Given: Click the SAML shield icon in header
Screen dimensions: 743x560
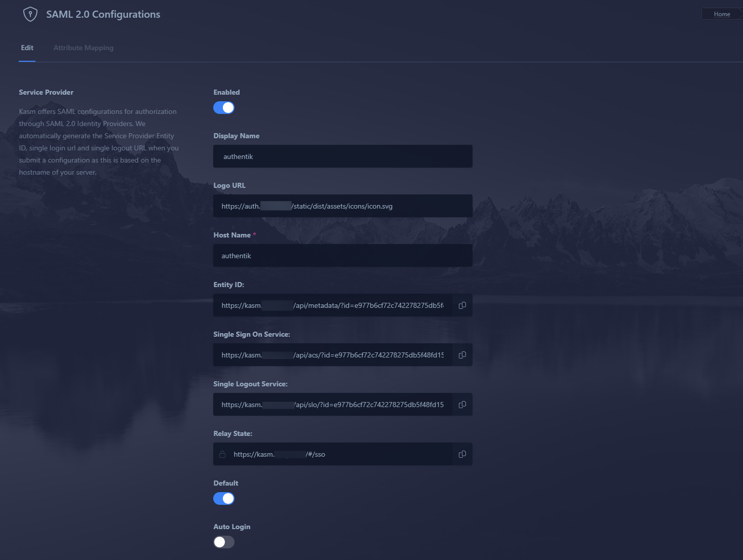Looking at the screenshot, I should pyautogui.click(x=30, y=14).
